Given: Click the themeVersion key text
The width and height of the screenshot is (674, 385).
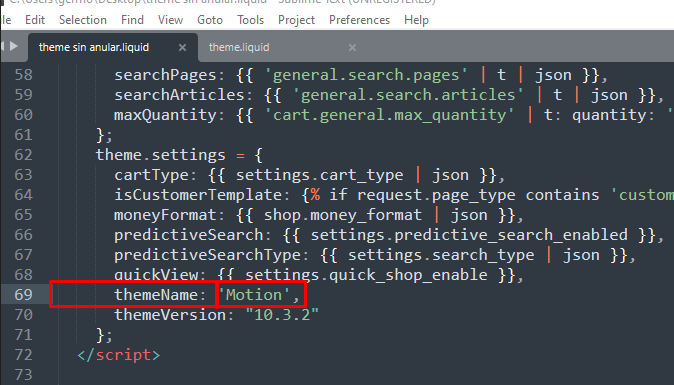Looking at the screenshot, I should 170,315.
